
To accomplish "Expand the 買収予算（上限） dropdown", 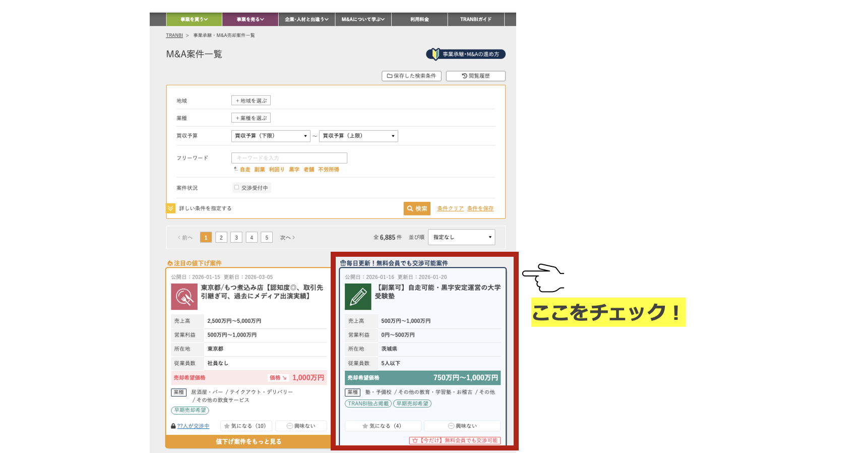I will pos(358,136).
